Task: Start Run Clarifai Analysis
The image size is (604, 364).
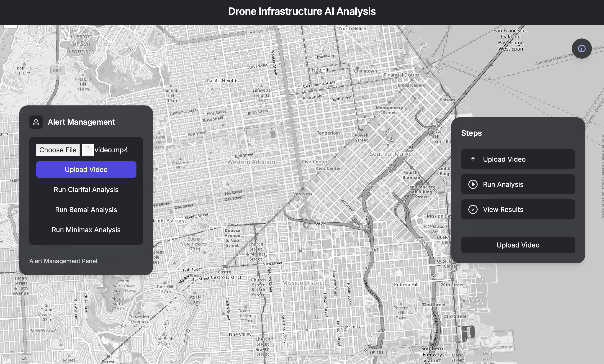Action: click(x=86, y=190)
